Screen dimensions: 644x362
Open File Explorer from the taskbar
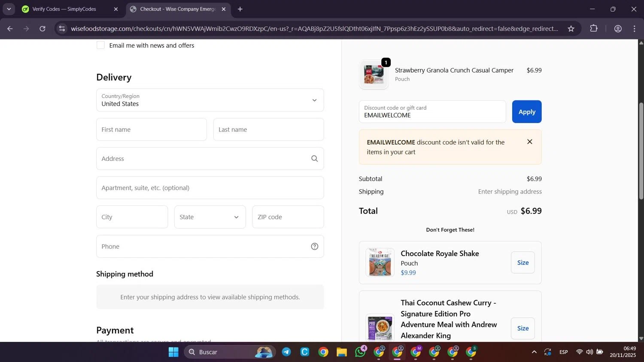[342, 352]
